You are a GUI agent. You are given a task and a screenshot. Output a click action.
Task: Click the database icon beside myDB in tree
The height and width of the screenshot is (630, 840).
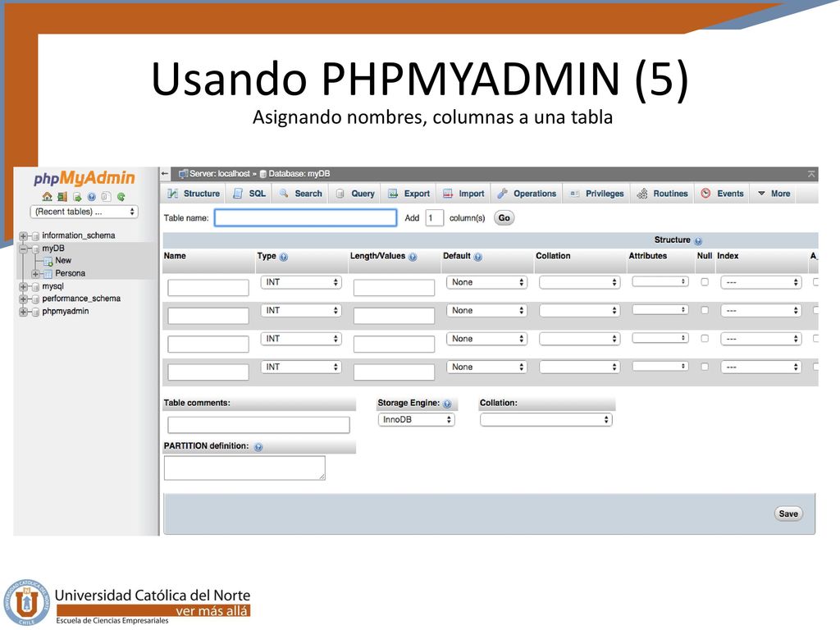(35, 249)
